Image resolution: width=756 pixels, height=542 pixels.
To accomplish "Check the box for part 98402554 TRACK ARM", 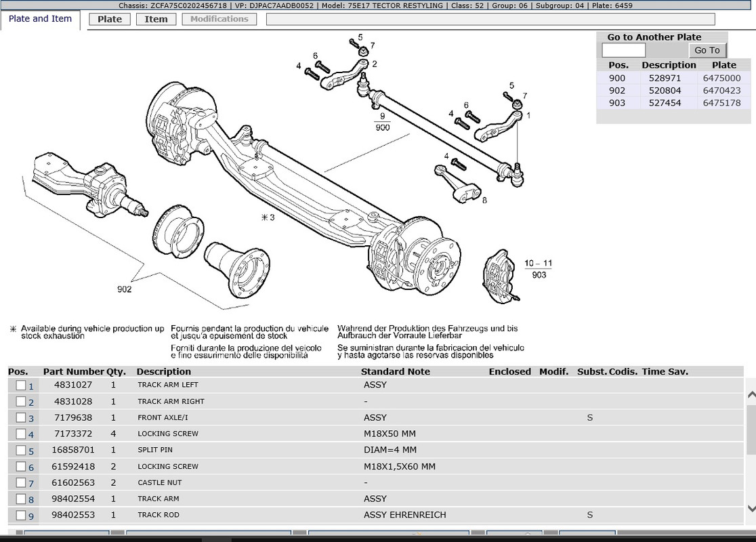I will tap(21, 499).
